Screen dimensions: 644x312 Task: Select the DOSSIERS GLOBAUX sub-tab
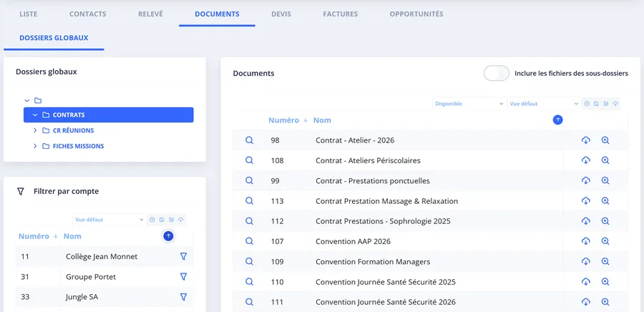click(54, 38)
